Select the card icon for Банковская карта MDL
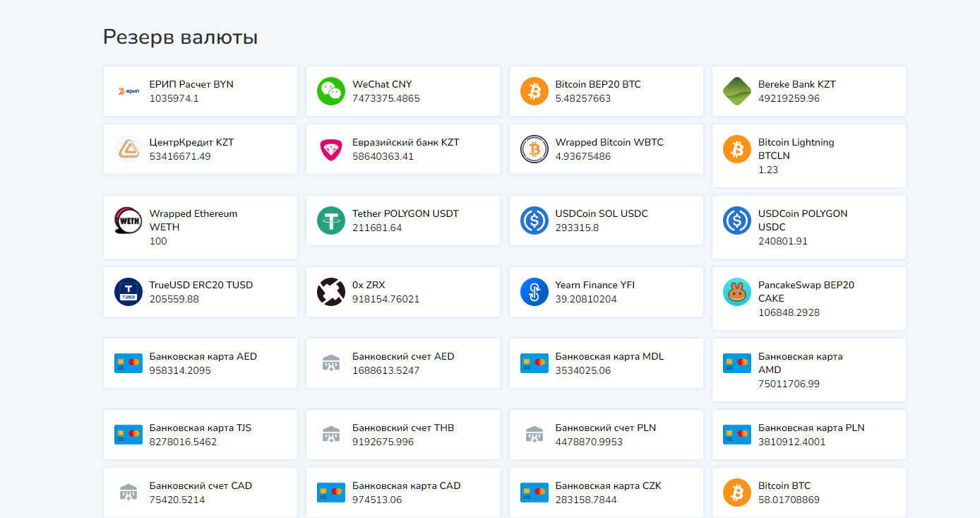This screenshot has height=518, width=980. tap(534, 363)
